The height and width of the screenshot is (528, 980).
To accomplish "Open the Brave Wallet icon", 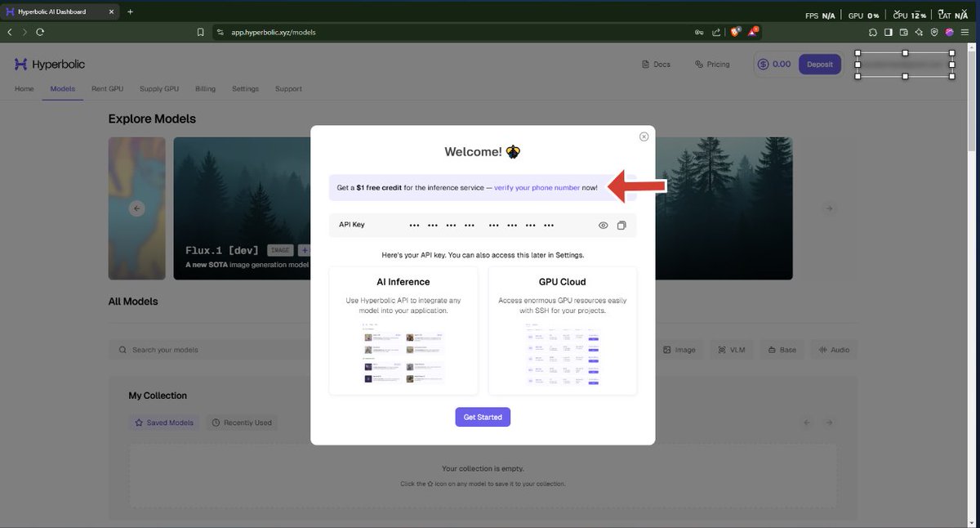I will point(903,33).
